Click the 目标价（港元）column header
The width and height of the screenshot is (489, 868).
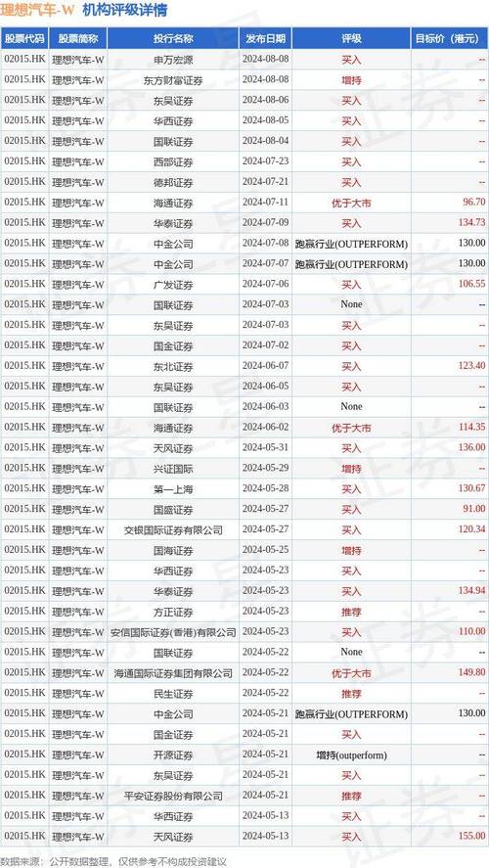(x=450, y=39)
